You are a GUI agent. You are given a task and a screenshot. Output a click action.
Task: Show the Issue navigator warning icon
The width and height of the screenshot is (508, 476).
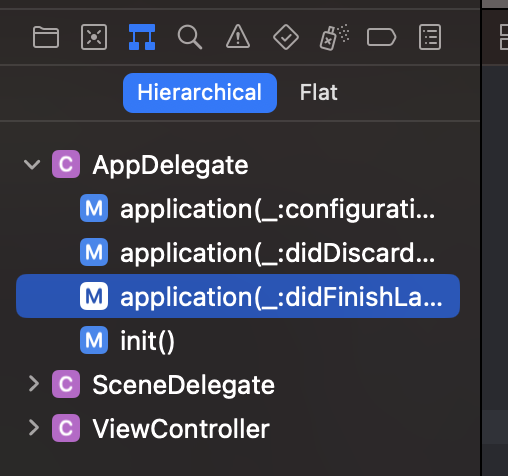point(238,37)
